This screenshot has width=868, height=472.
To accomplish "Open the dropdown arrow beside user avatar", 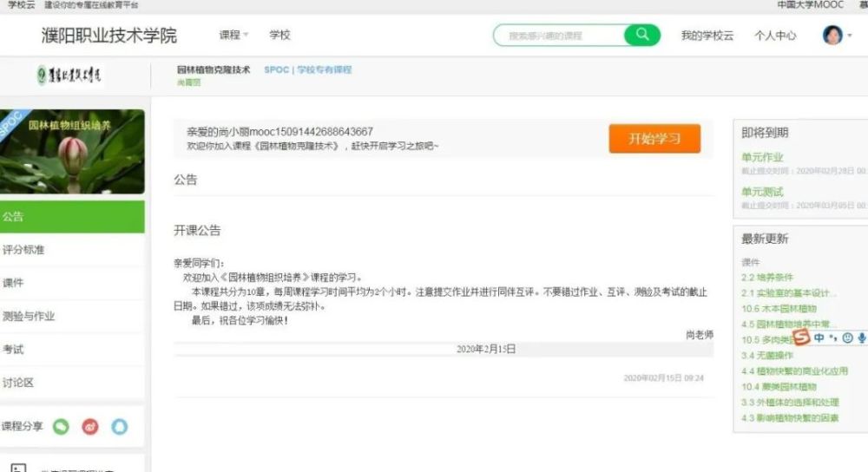I will point(850,36).
